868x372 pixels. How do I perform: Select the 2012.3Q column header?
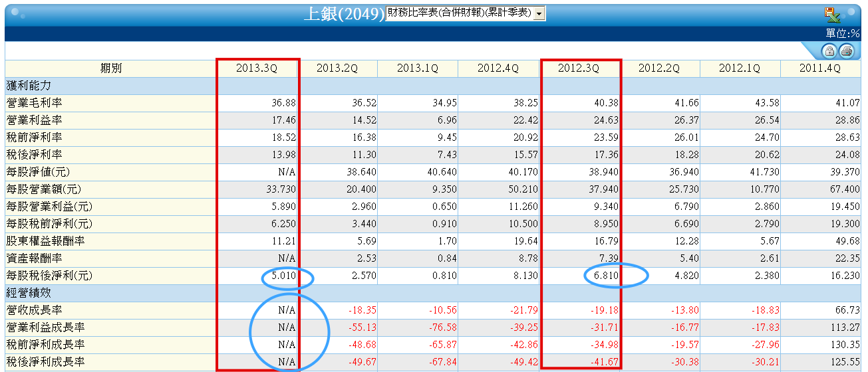[579, 68]
